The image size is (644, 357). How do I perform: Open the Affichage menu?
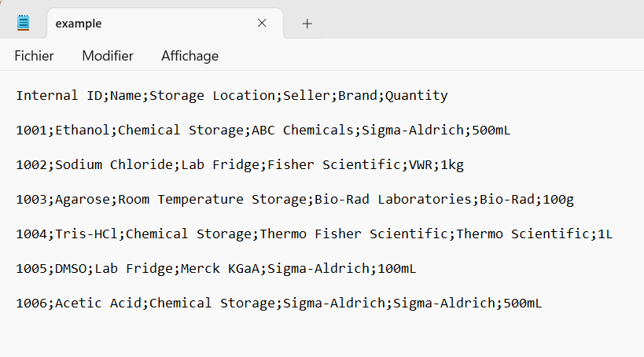(190, 56)
